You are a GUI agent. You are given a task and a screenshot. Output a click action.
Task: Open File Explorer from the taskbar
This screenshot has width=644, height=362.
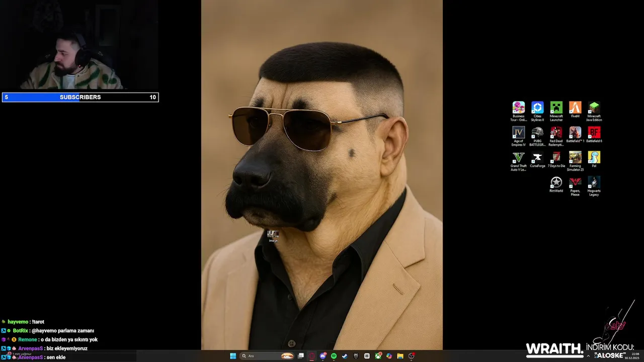coord(400,356)
